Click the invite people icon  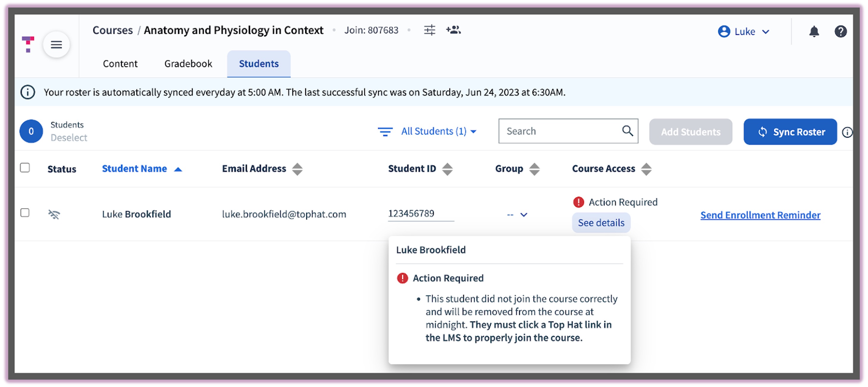click(x=453, y=30)
